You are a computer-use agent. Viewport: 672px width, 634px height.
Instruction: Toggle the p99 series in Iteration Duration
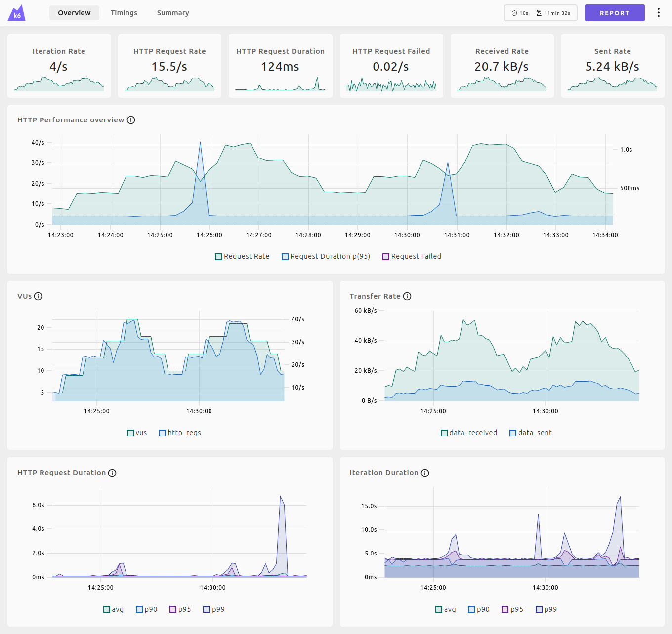tap(546, 609)
